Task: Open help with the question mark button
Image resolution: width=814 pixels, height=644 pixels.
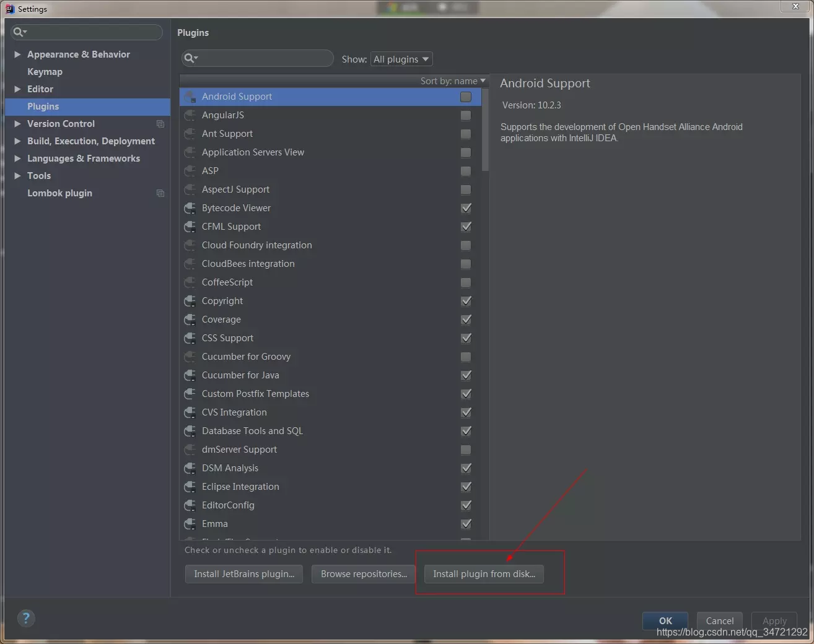Action: pyautogui.click(x=26, y=618)
